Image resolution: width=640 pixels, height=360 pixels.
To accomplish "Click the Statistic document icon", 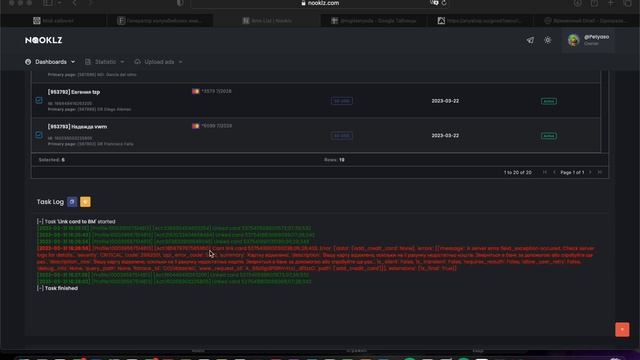I will tap(88, 62).
